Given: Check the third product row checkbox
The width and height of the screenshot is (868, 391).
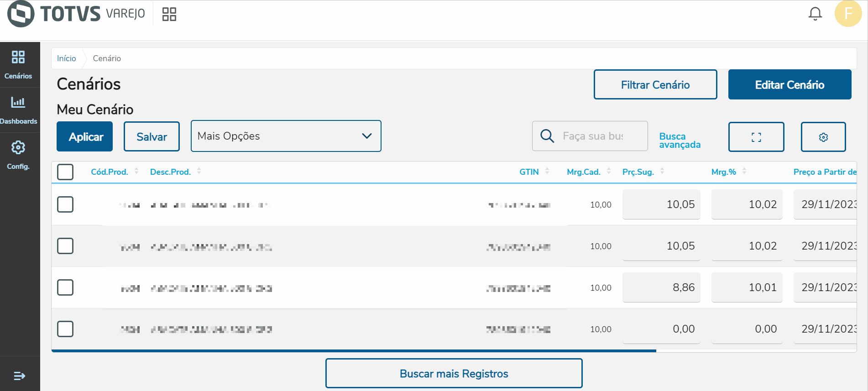Looking at the screenshot, I should click(x=65, y=287).
